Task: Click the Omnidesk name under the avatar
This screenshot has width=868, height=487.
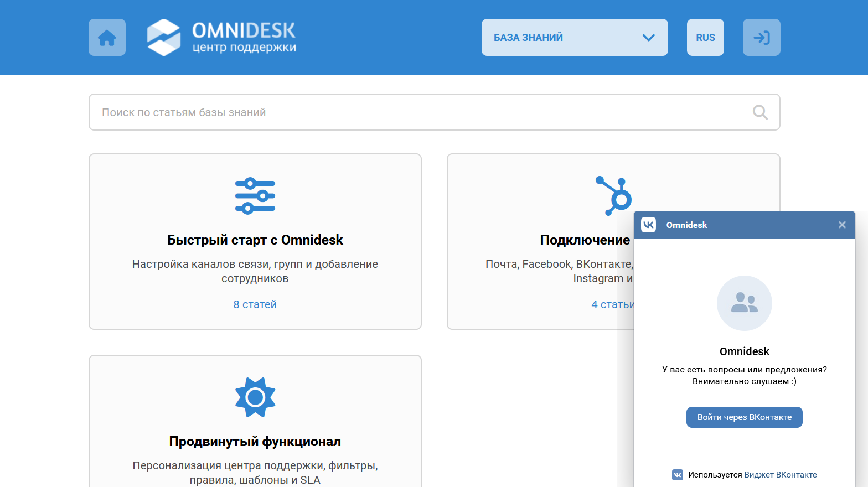Action: [x=745, y=351]
